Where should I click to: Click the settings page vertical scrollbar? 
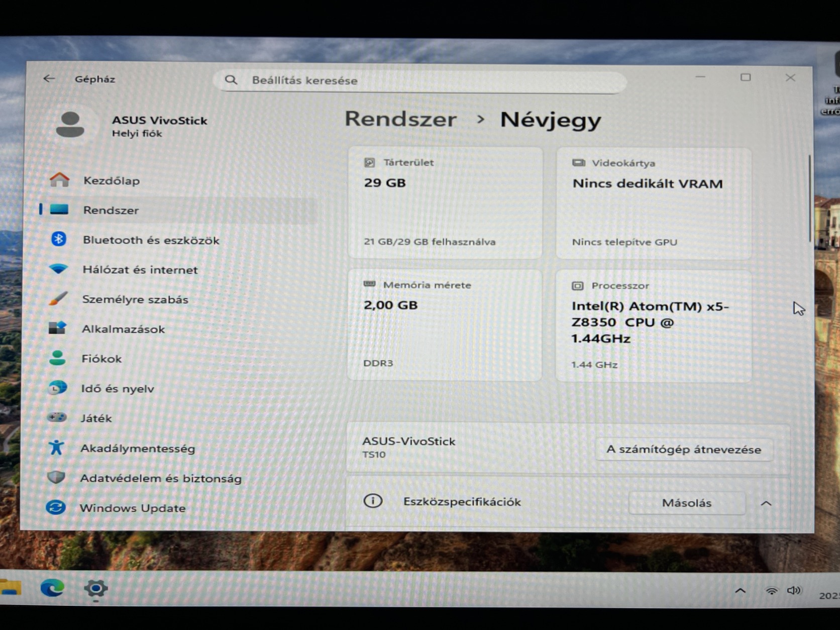(809, 198)
